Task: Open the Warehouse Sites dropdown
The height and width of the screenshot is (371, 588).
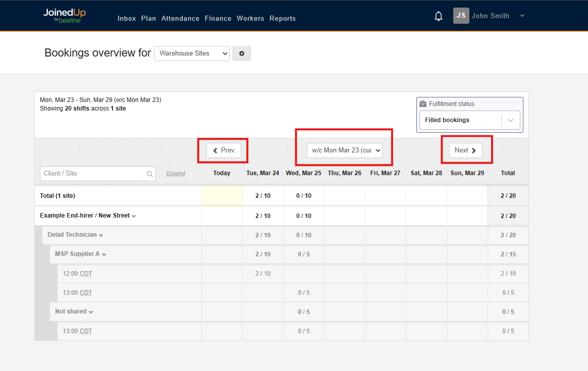Action: pyautogui.click(x=191, y=54)
